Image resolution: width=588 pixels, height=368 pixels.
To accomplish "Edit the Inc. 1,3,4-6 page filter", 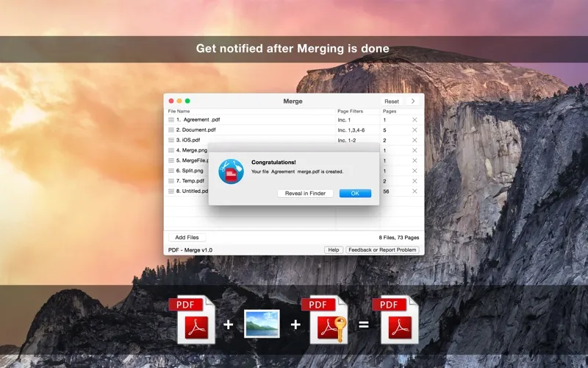I will point(353,130).
